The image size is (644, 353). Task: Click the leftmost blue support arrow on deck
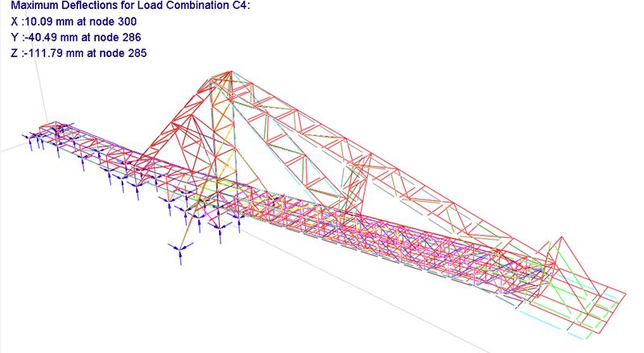(x=28, y=143)
